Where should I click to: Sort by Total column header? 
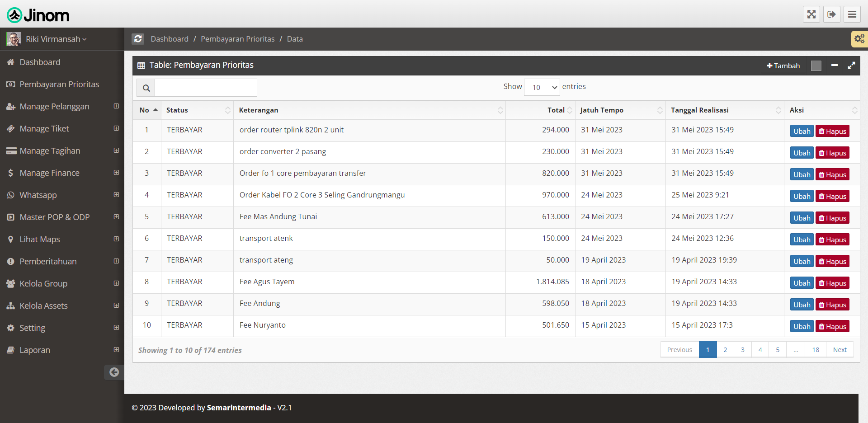[x=540, y=110]
